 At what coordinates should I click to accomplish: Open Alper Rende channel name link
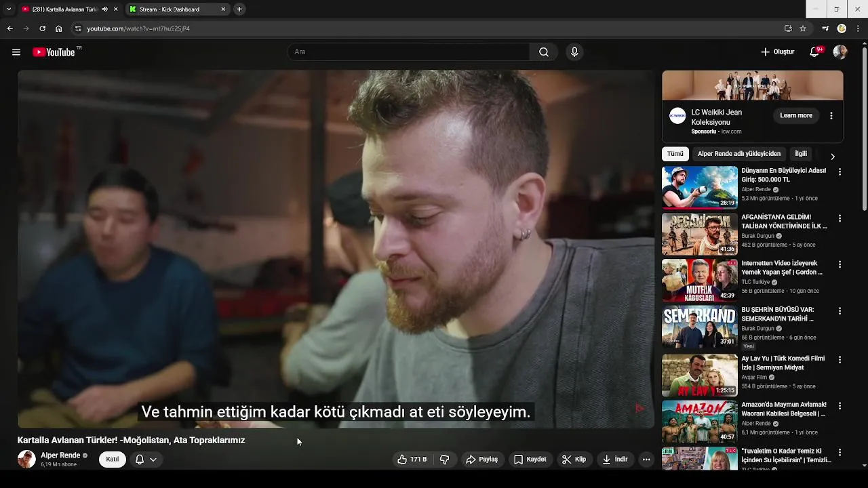point(60,455)
